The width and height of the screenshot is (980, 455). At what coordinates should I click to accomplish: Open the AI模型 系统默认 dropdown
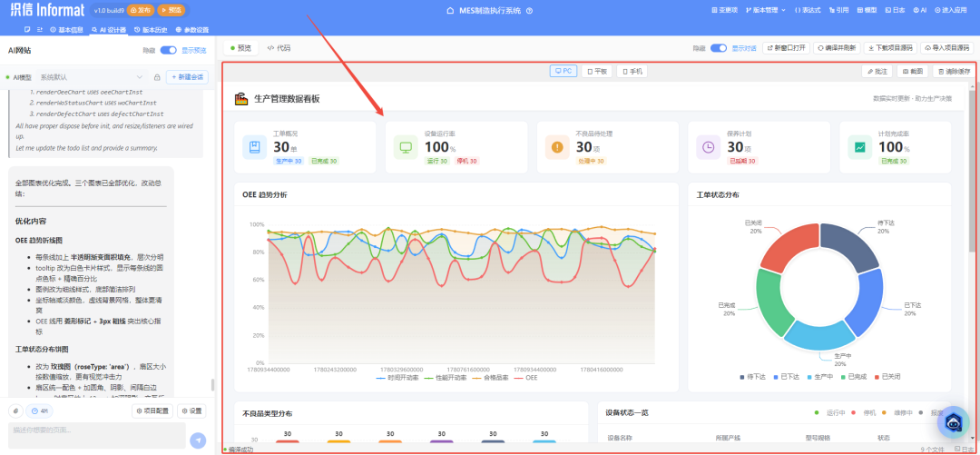point(93,77)
